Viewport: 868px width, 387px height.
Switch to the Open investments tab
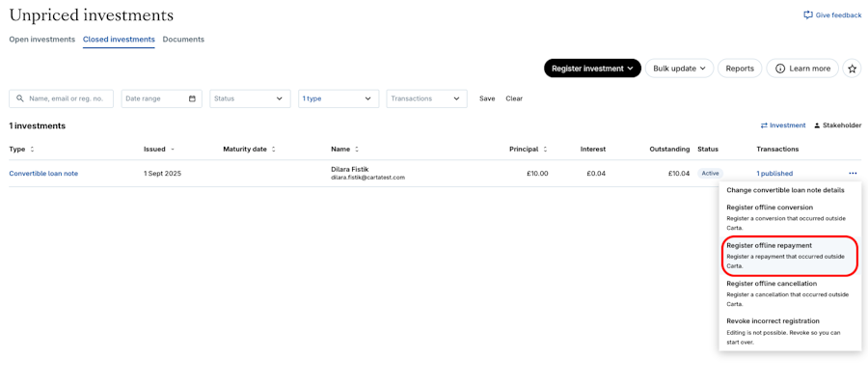pos(41,40)
